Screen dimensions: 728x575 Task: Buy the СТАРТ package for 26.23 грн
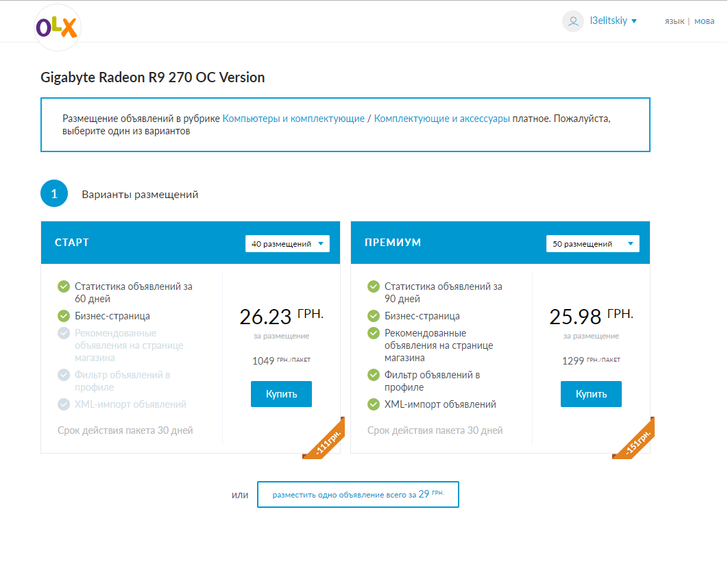(281, 394)
